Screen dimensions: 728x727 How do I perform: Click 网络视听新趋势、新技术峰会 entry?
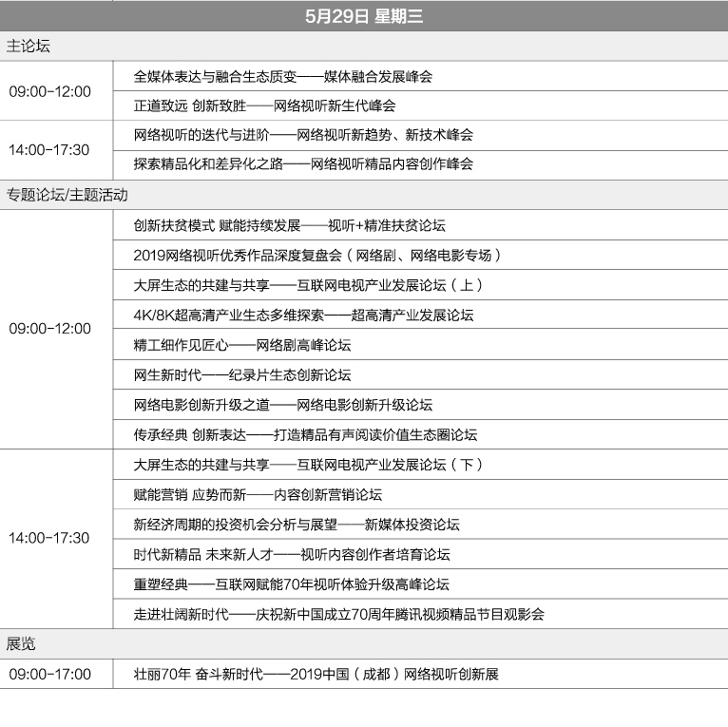(303, 135)
